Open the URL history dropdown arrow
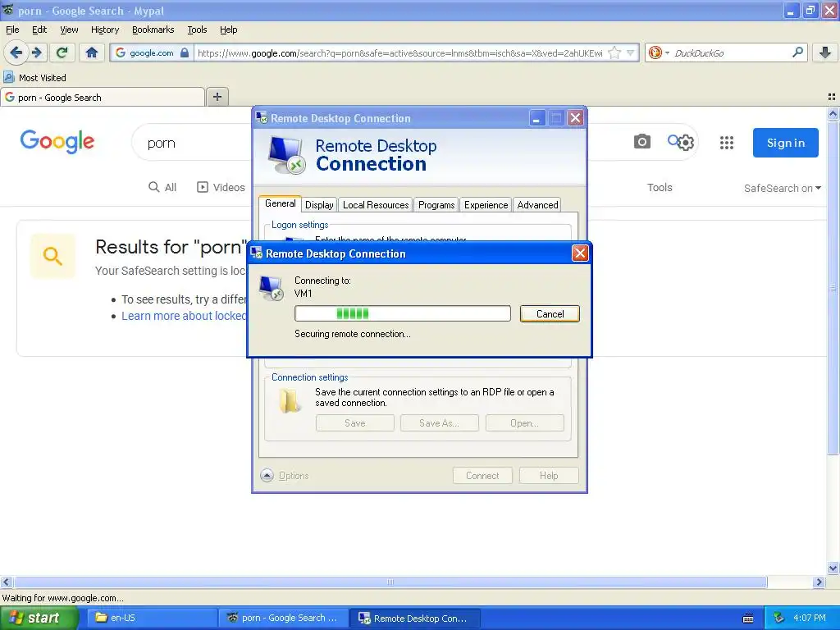Image resolution: width=840 pixels, height=630 pixels. click(x=631, y=52)
